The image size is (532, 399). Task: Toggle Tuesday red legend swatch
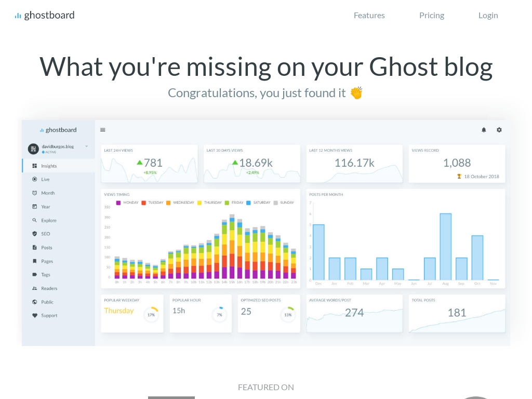click(143, 203)
